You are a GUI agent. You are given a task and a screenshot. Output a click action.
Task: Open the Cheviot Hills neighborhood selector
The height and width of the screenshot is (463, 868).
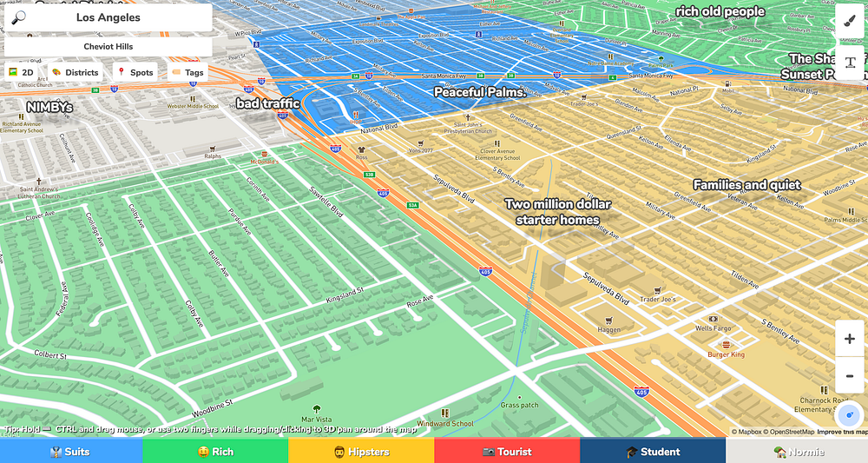pos(108,47)
